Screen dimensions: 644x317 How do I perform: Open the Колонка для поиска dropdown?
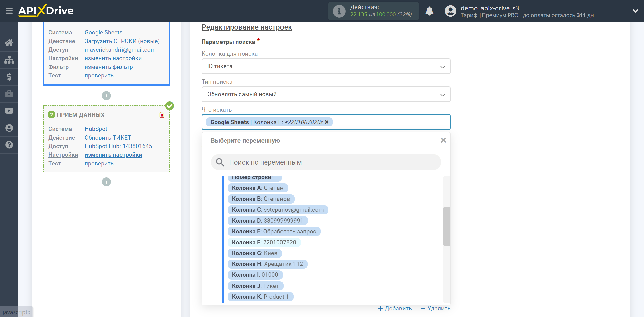point(326,66)
